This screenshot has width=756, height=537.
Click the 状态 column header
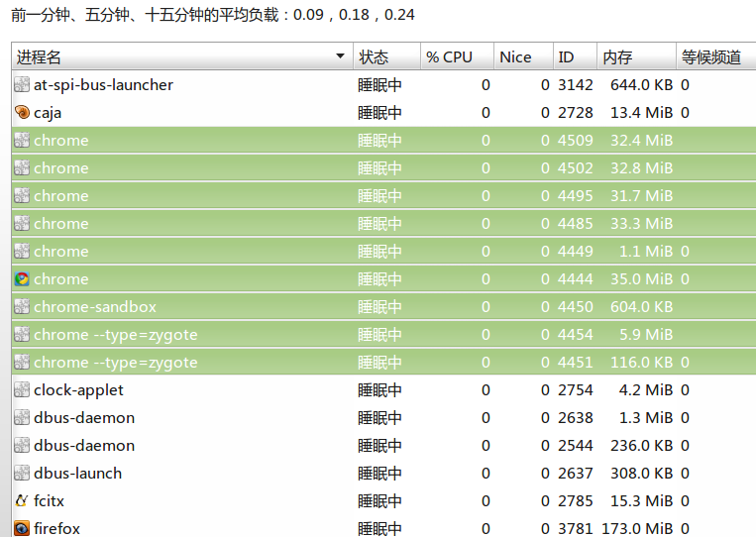(386, 56)
